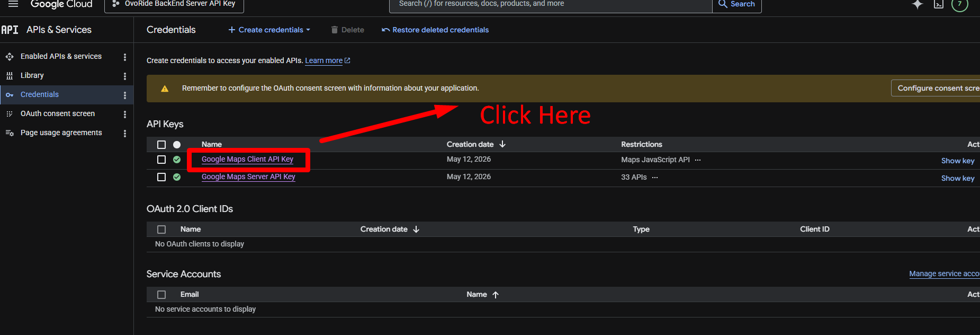Click the API Keys Name column header

click(212, 144)
